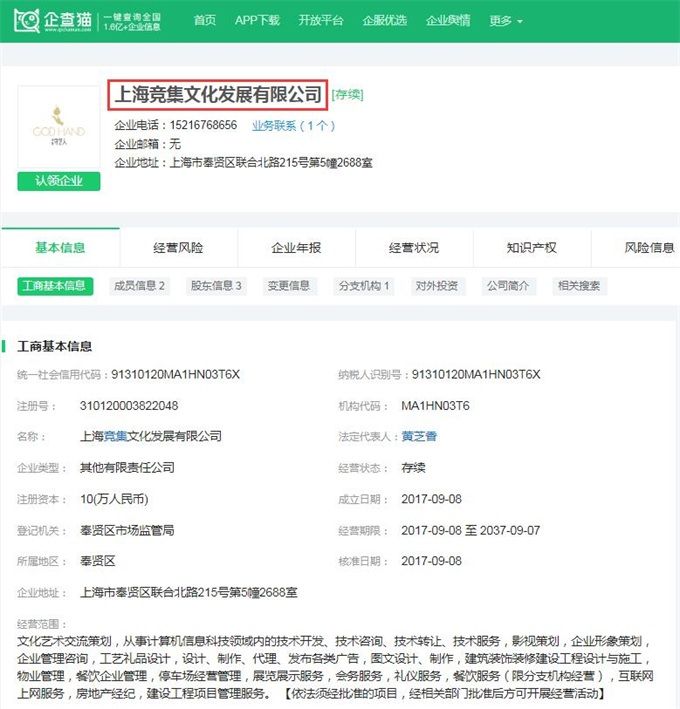The height and width of the screenshot is (709, 680).
Task: Click the highlighted 竞集 keyword in 名称
Action: click(x=115, y=436)
